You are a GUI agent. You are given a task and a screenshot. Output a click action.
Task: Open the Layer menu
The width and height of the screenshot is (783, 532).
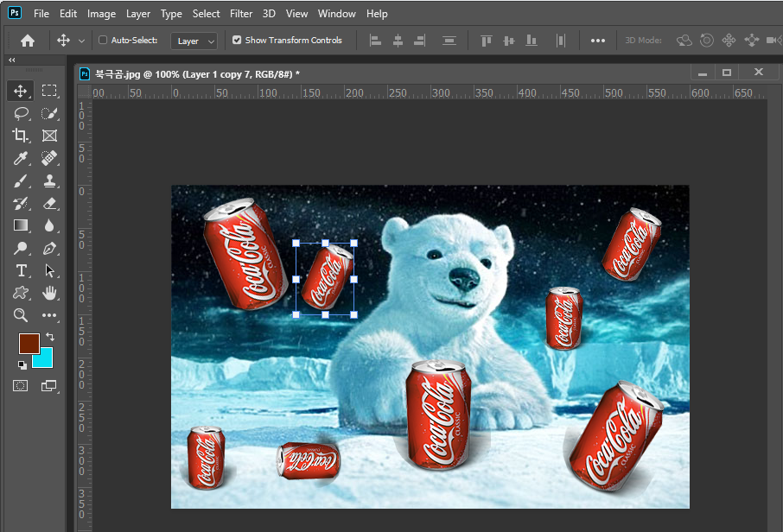tap(137, 14)
